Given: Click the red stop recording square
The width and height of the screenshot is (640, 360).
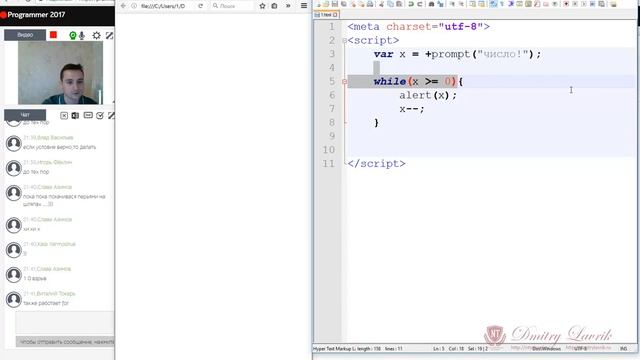Looking at the screenshot, I should [53, 35].
